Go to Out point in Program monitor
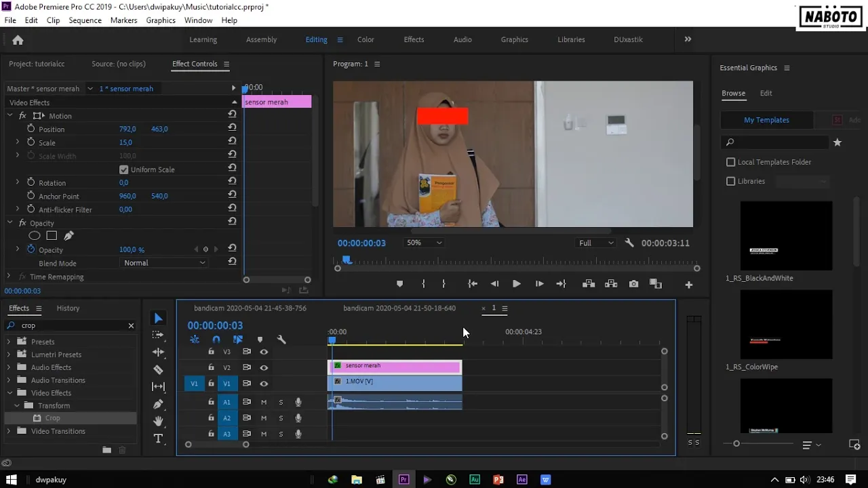Screen dimensions: 868x488 point(561,284)
